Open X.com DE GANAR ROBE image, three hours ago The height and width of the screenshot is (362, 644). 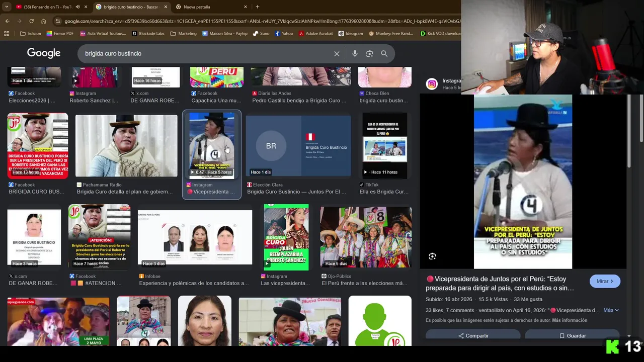pos(34,237)
